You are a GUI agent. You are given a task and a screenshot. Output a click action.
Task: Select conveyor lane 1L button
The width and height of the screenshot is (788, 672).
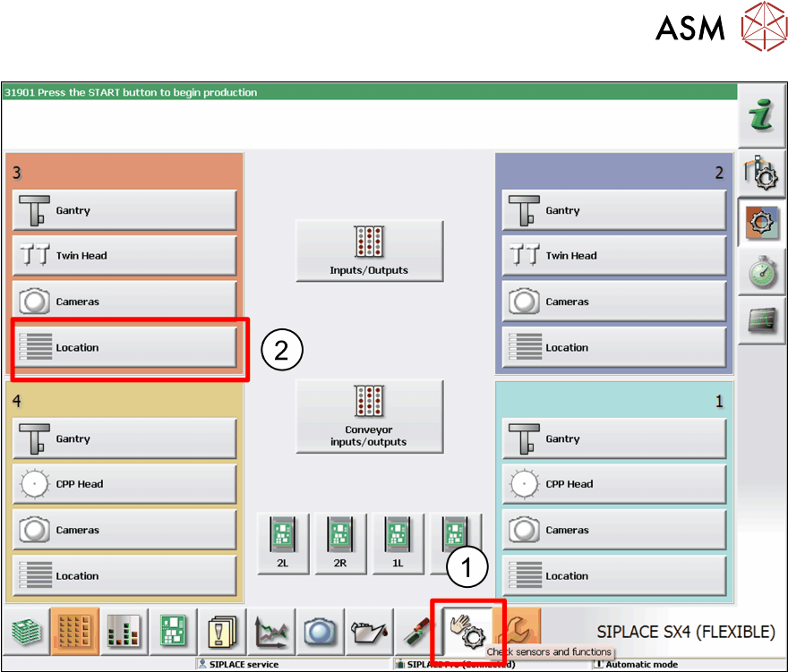[398, 543]
